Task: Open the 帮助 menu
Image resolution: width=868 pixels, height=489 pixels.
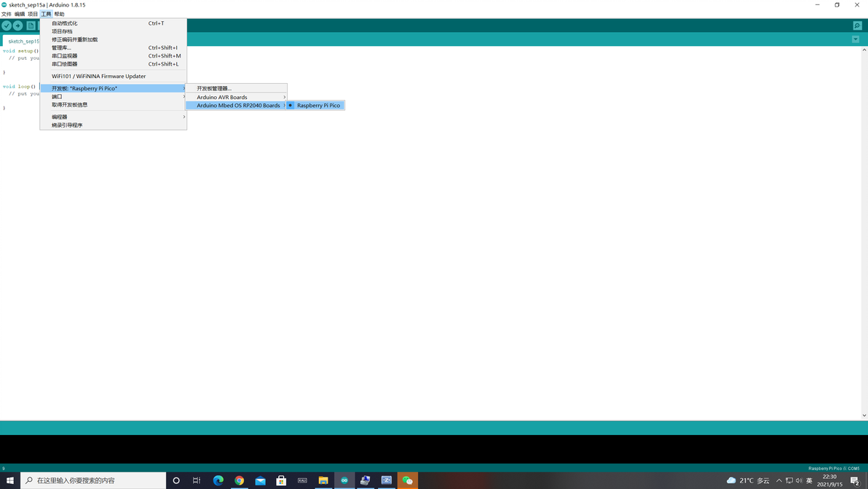Action: point(59,14)
